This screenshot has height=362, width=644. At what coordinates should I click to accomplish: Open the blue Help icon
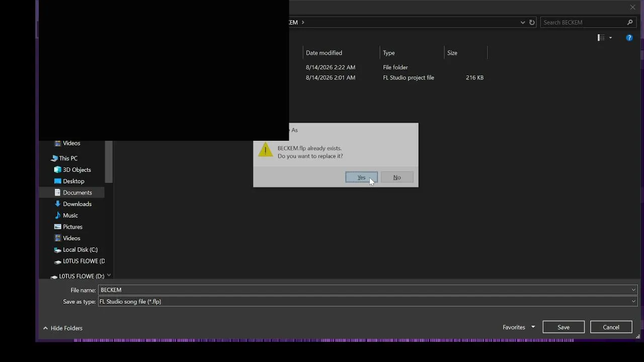629,38
